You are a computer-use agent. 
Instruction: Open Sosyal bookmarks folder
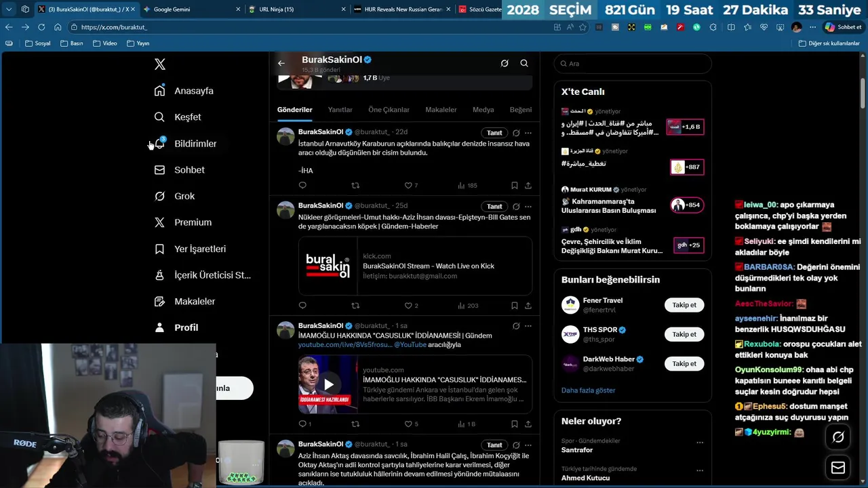coord(37,43)
